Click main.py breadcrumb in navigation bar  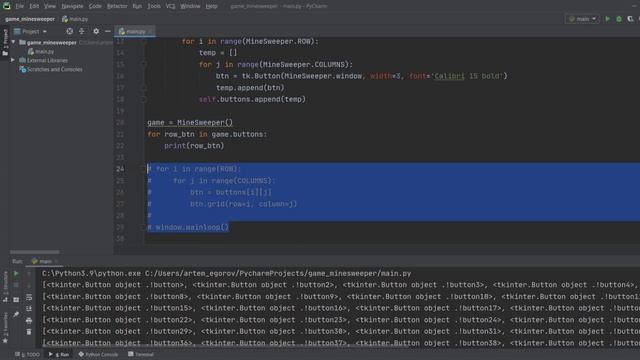tap(75, 19)
